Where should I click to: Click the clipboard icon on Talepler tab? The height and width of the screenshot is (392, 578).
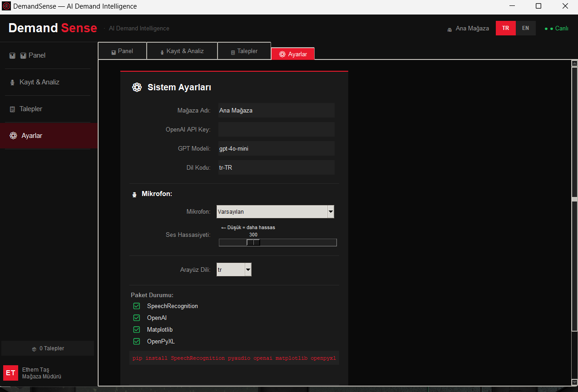pyautogui.click(x=233, y=52)
